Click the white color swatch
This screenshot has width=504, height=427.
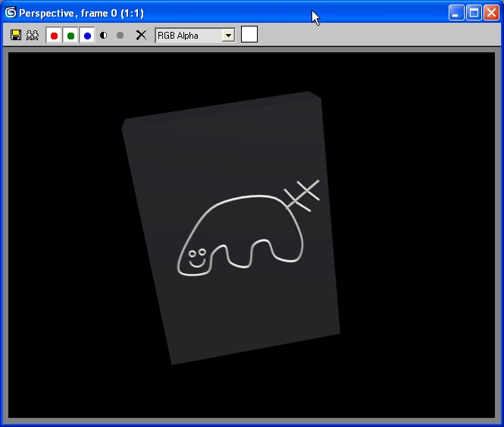click(x=249, y=35)
